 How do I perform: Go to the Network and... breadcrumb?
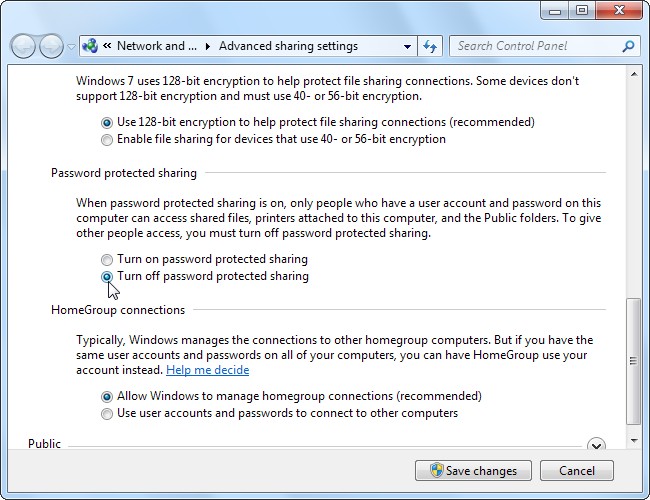tap(157, 46)
